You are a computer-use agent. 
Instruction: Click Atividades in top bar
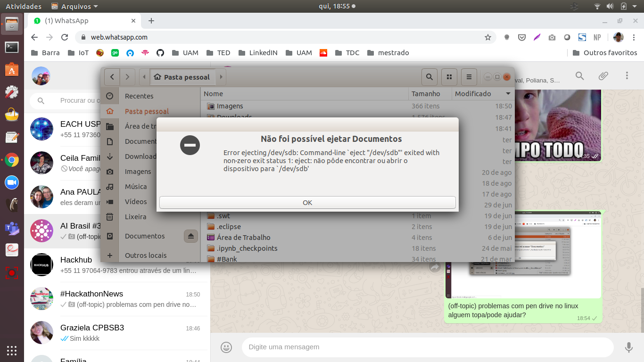[x=24, y=6]
